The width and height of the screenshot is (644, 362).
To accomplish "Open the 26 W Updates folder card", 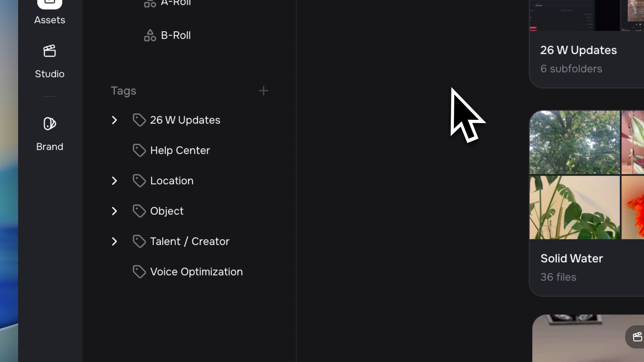I will [x=586, y=44].
